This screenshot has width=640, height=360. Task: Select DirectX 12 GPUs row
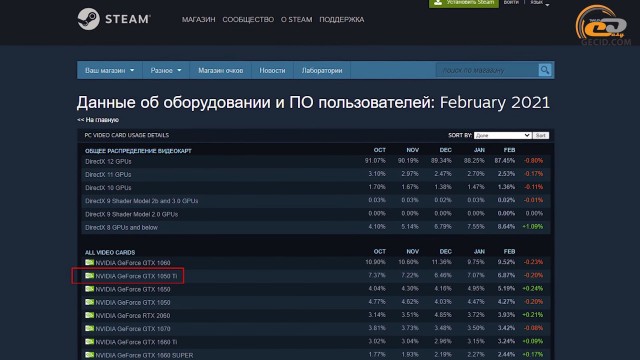[x=316, y=161]
